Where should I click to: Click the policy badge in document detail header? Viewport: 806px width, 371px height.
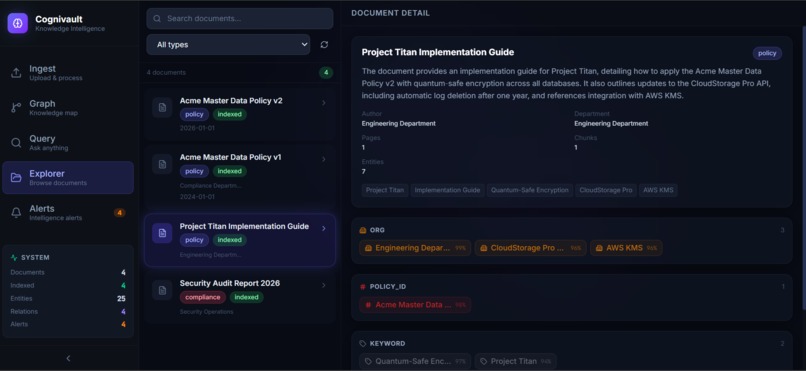point(767,53)
